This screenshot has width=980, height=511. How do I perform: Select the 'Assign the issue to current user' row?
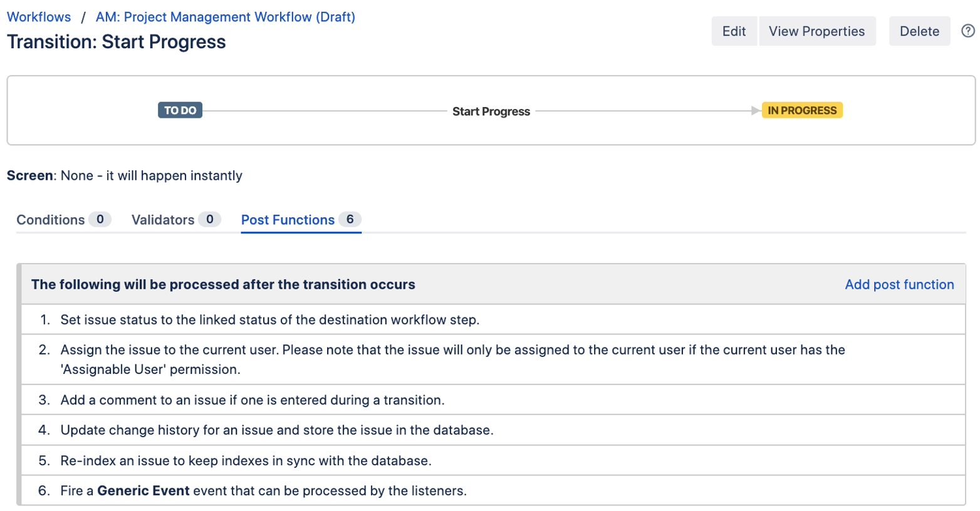[451, 359]
